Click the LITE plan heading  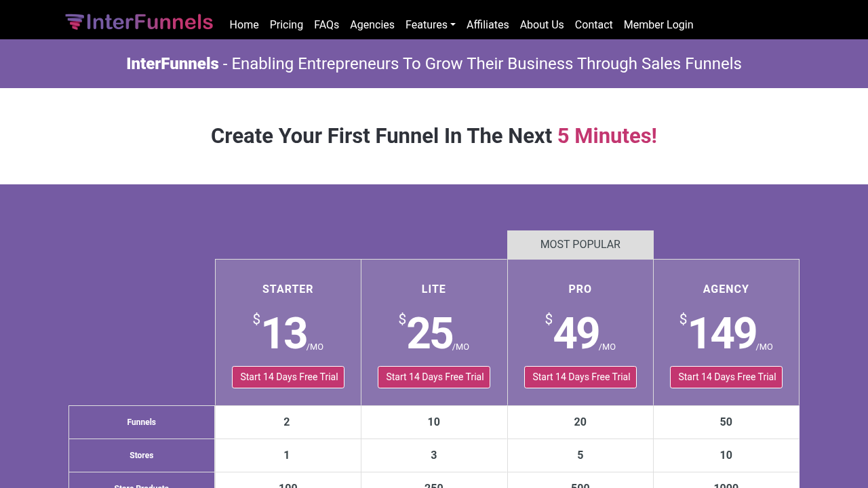pos(434,289)
